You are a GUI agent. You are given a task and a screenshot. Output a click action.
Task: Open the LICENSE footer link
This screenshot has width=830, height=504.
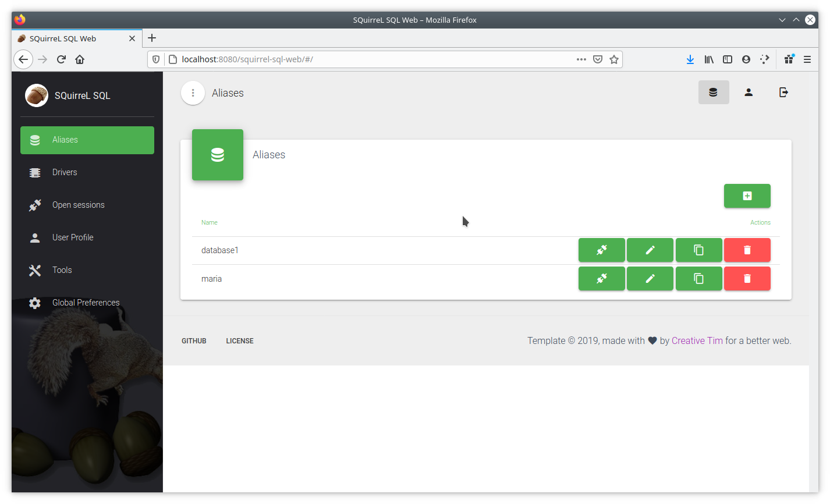(240, 341)
